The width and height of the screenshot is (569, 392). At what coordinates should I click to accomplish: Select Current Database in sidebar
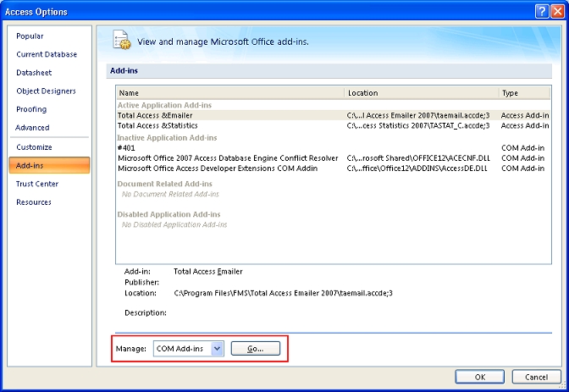click(47, 54)
